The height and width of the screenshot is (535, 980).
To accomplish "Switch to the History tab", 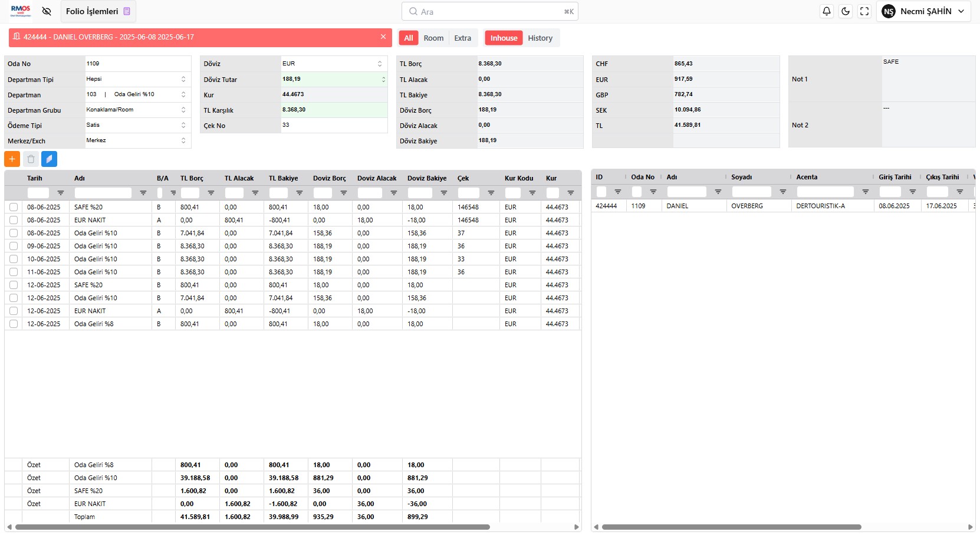I will point(540,38).
